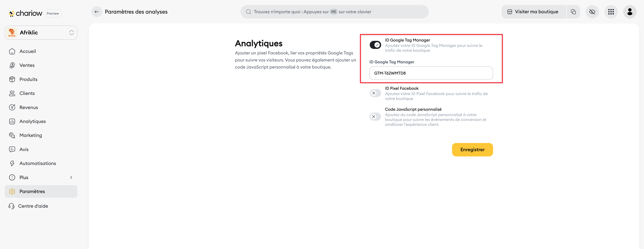Click the back arrow beside Paramètres des analyses
This screenshot has width=644, height=249.
(96, 12)
